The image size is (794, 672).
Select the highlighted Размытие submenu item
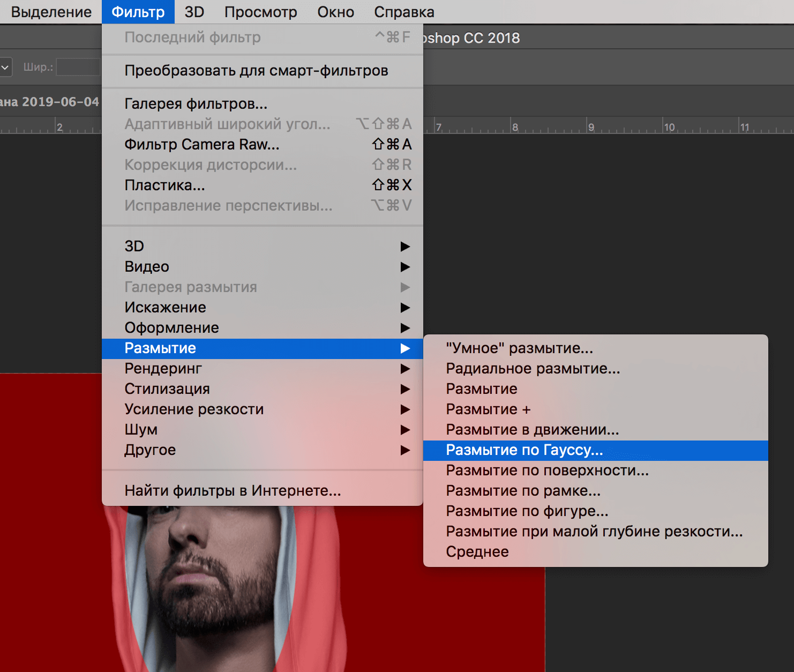pos(263,348)
